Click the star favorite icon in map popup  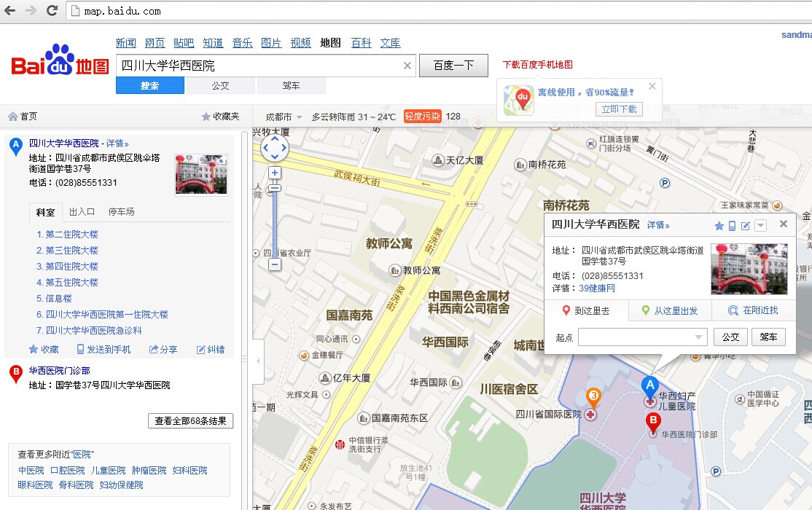pos(719,226)
